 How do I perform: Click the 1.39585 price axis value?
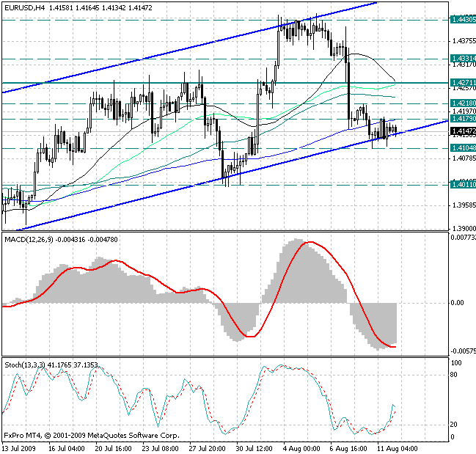click(x=464, y=205)
